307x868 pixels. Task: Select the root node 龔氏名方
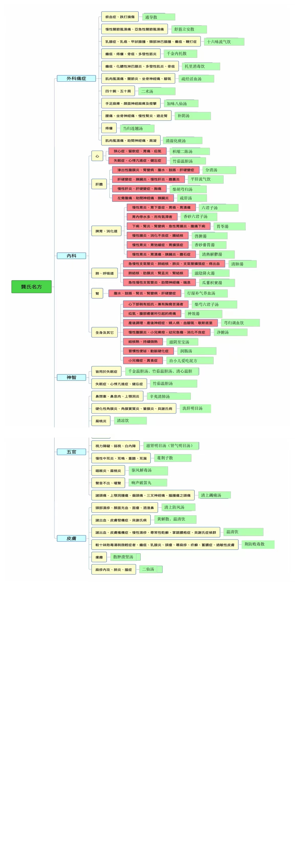point(31,286)
